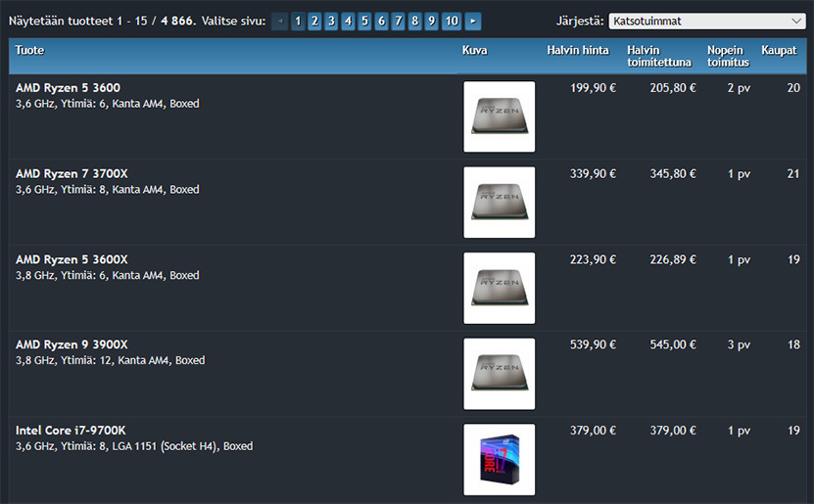View the Ryzen 9 3900X thumbnail

click(499, 374)
